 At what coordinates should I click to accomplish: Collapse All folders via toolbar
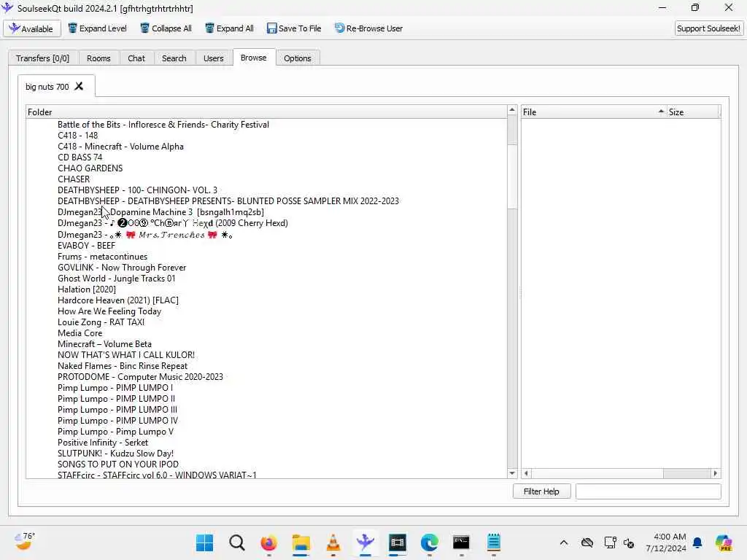166,28
